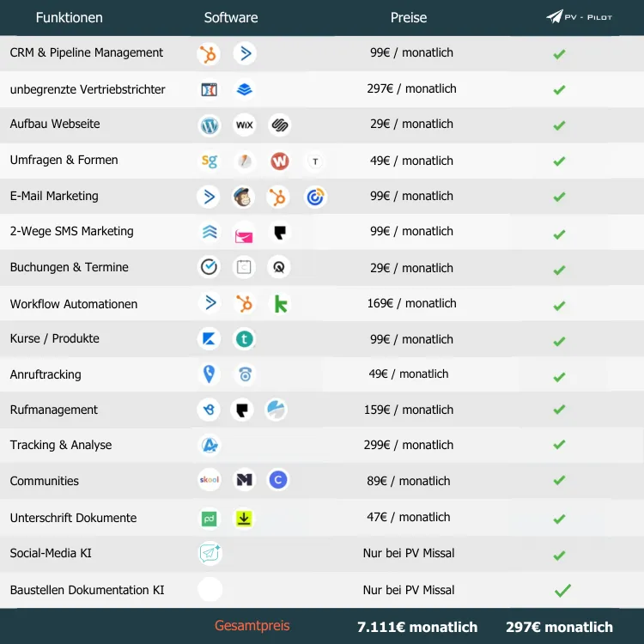The width and height of the screenshot is (644, 644).
Task: Click the checkmark in the Rufmanagement row
Action: click(x=559, y=410)
